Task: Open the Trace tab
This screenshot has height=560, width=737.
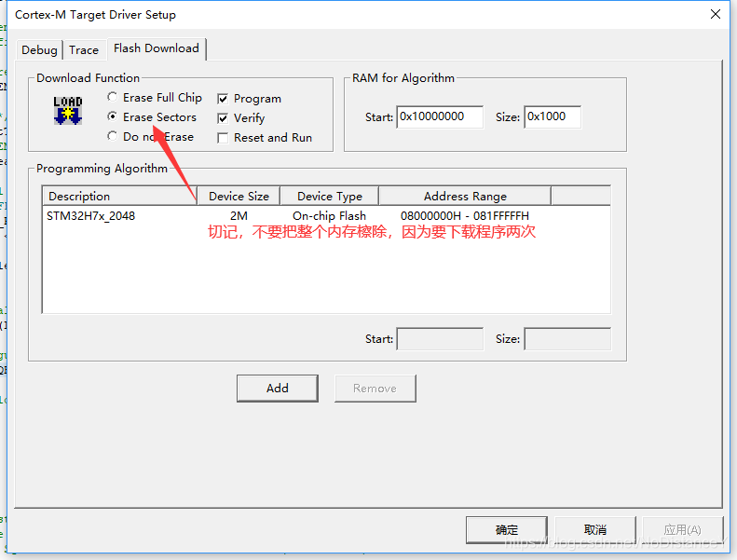Action: pos(84,50)
